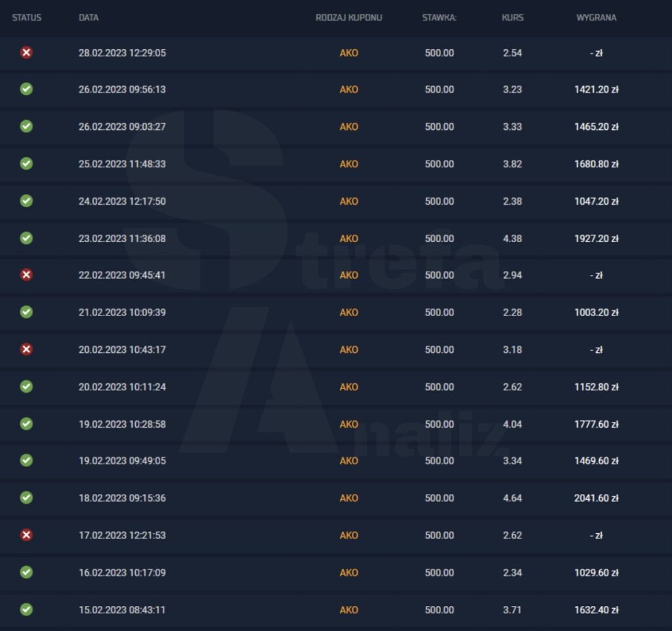672x631 pixels.
Task: Click the 4.04 odds value
Action: point(513,424)
